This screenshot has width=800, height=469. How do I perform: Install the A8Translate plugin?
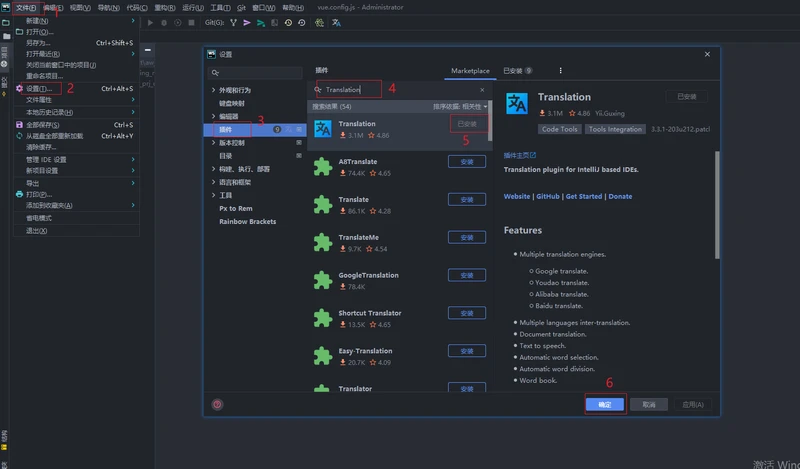[x=467, y=162]
